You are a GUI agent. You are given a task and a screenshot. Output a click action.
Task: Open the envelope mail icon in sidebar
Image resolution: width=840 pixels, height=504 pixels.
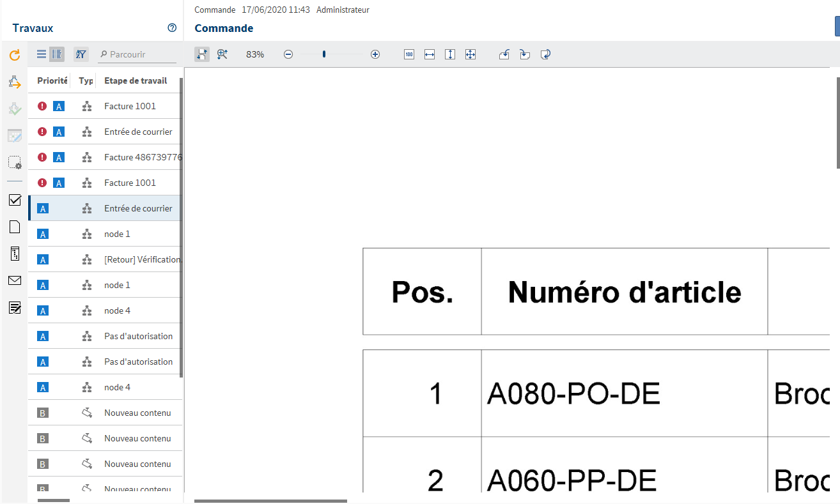pos(15,280)
